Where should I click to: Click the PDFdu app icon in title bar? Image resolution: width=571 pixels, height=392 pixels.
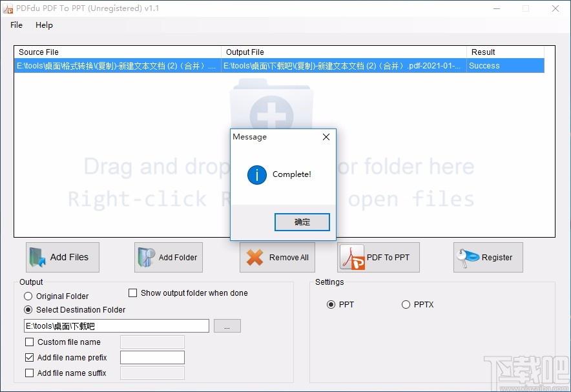[8, 9]
